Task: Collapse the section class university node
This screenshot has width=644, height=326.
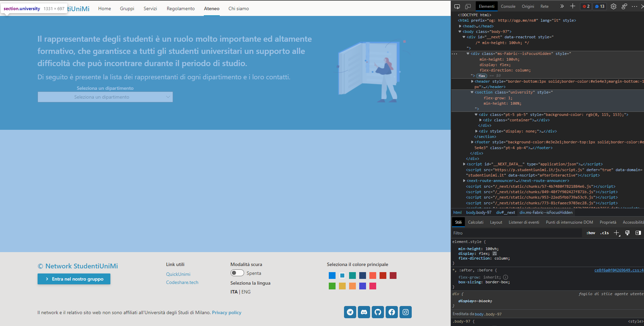Action: point(472,92)
